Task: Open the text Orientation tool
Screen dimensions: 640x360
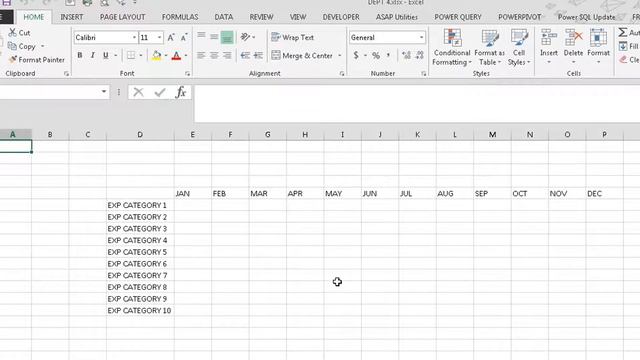Action: click(245, 37)
